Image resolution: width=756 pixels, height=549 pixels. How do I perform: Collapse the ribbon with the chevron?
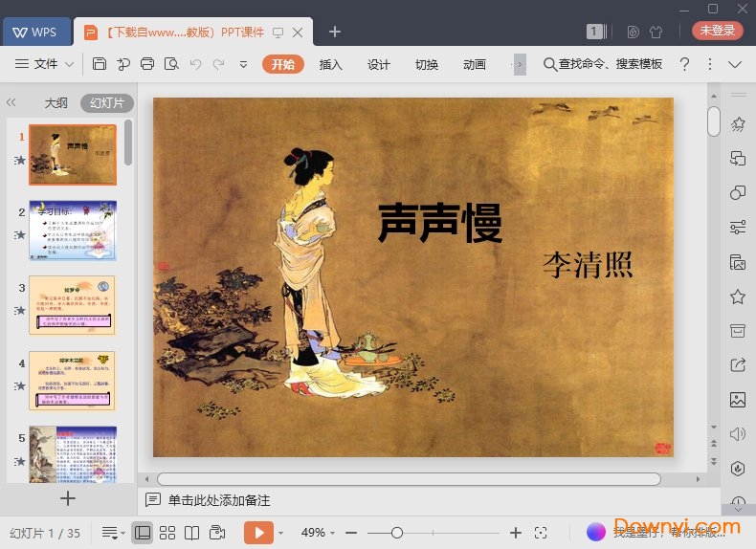click(x=735, y=65)
